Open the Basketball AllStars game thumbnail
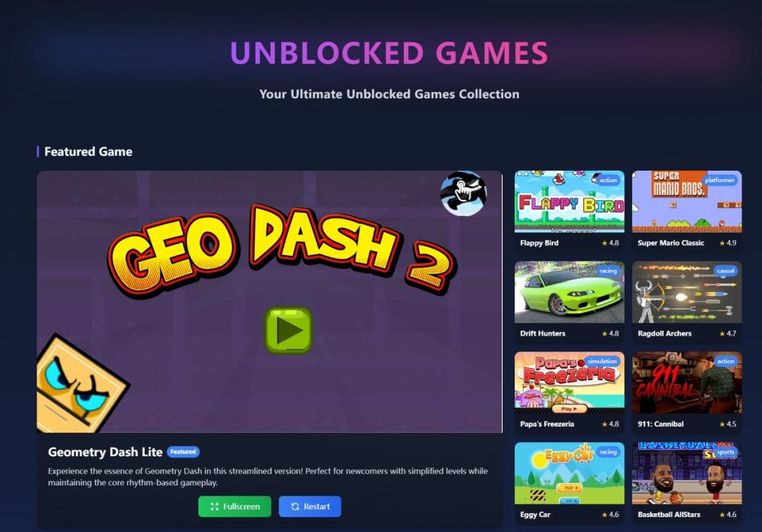Screen dimensions: 762x532 687,473
